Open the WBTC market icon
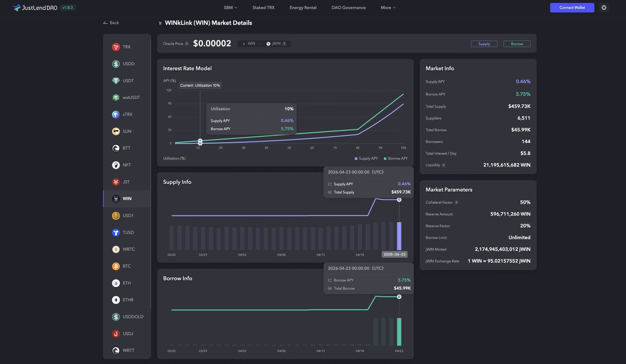Screen dimensions: 626x364 pos(116,249)
